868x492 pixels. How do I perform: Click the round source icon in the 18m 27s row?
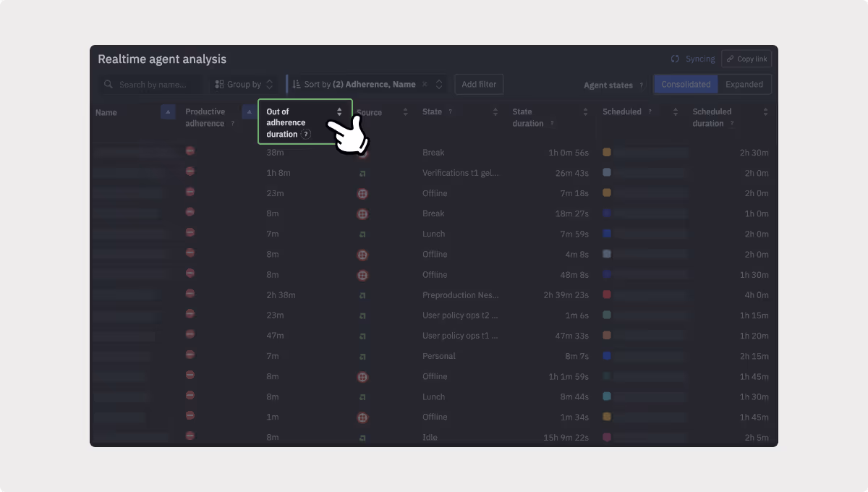[362, 214]
